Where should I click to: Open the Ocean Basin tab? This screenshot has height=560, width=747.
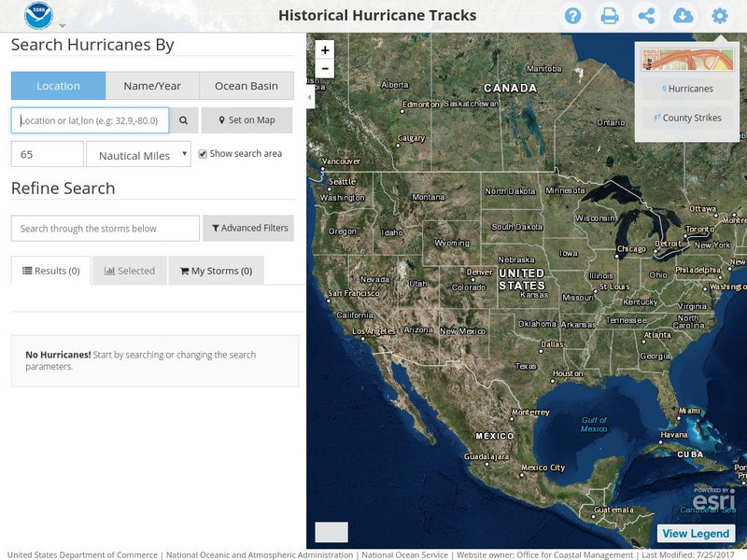[x=247, y=86]
